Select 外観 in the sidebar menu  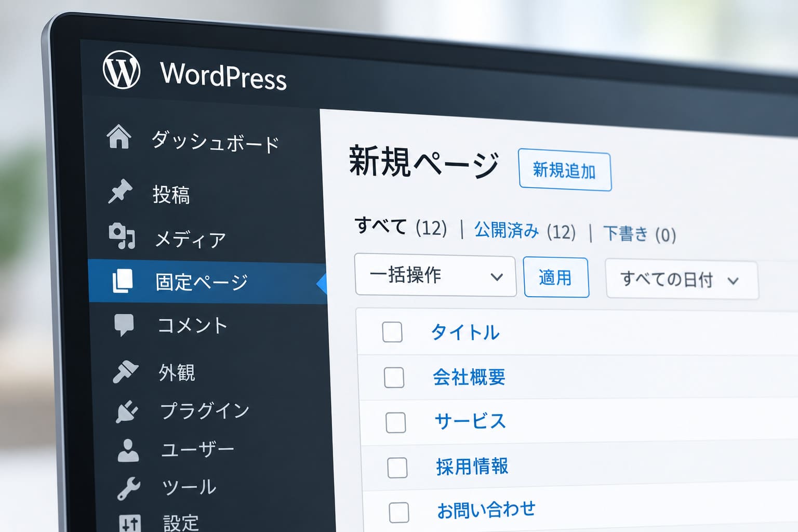pos(177,373)
